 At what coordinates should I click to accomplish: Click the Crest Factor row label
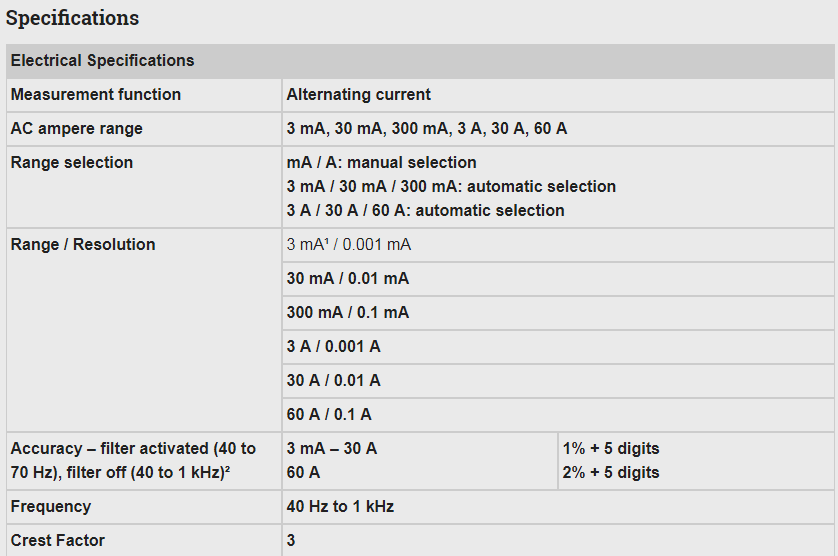tap(58, 540)
